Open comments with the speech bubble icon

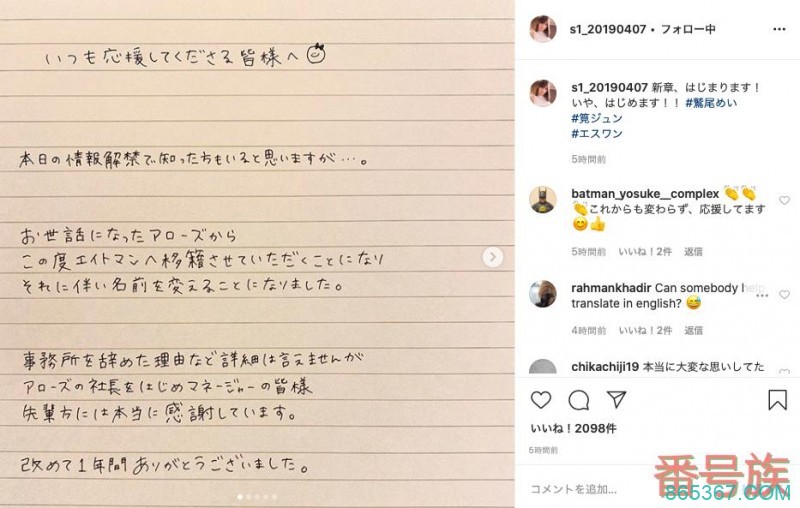coord(579,400)
